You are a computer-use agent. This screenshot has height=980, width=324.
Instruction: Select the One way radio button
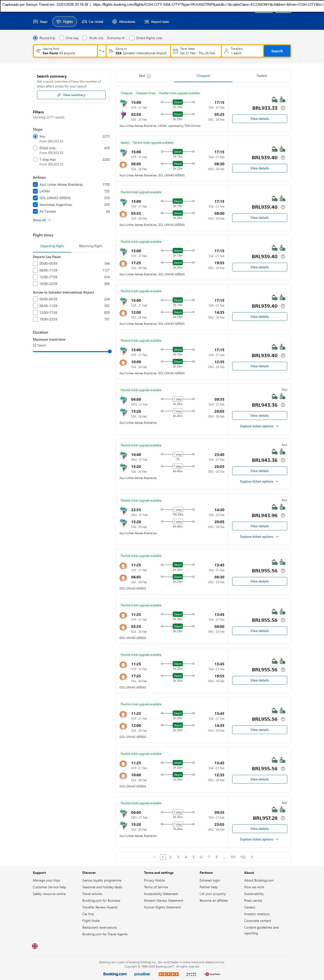(61, 38)
